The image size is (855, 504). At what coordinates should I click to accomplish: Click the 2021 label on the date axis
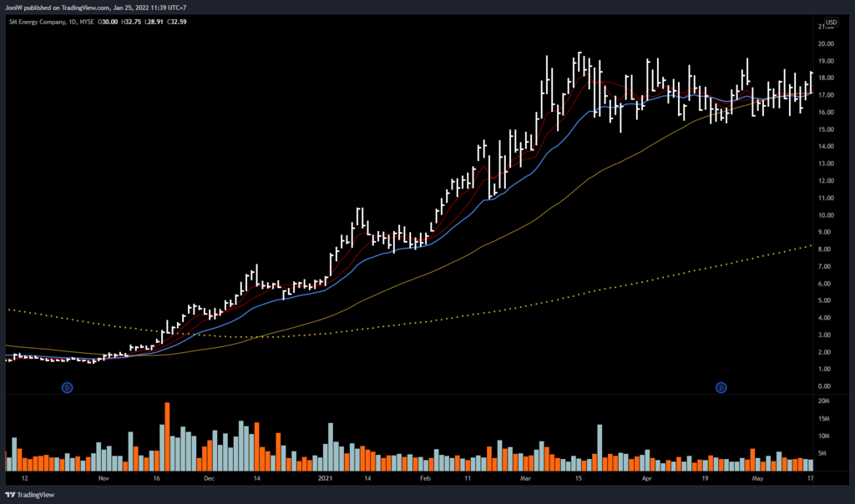(326, 480)
